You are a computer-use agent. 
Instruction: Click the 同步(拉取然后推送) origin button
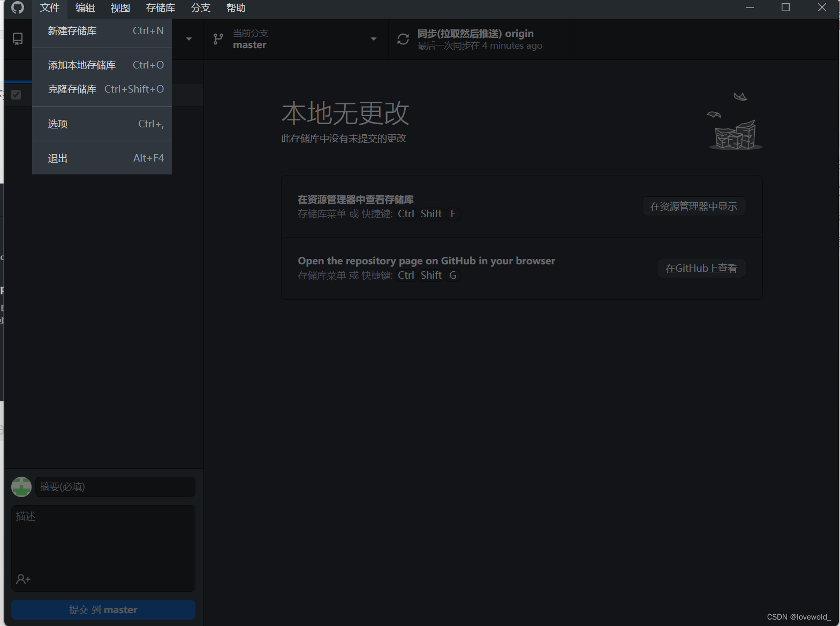480,39
